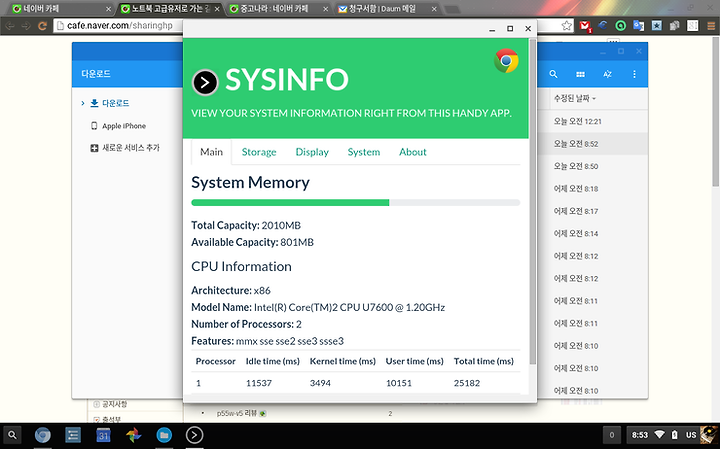Viewport: 720px width, 449px height.
Task: Click the p55w-v5 리뷰 post link
Action: click(237, 413)
